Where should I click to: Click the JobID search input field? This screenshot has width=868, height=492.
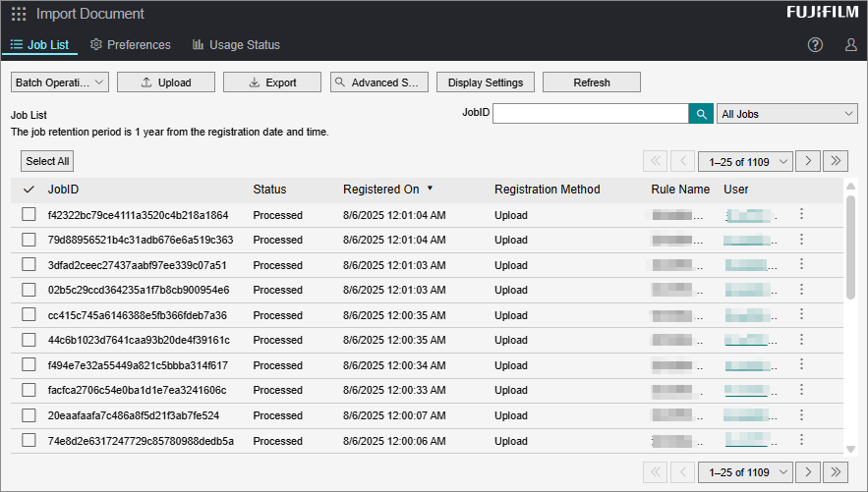[x=590, y=114]
